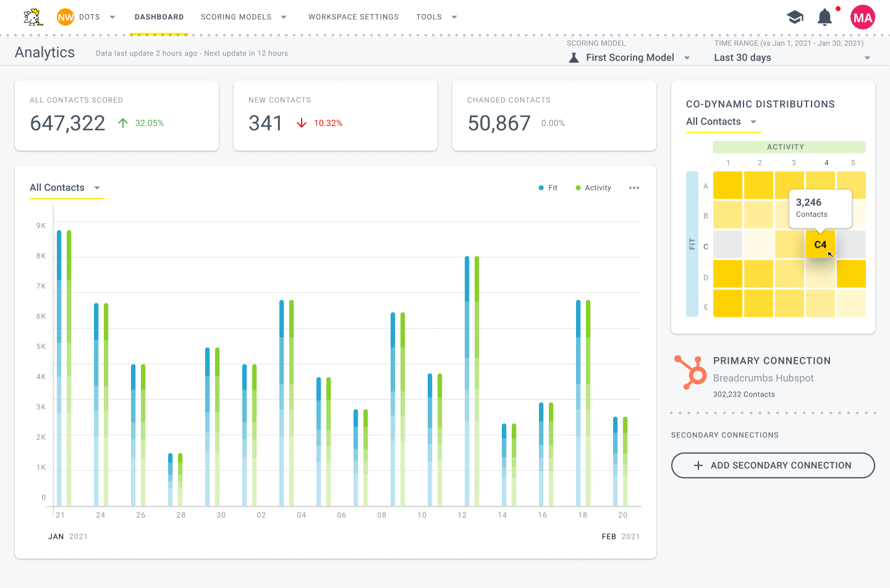Click the 10.32% change value
890x588 pixels.
coord(328,123)
